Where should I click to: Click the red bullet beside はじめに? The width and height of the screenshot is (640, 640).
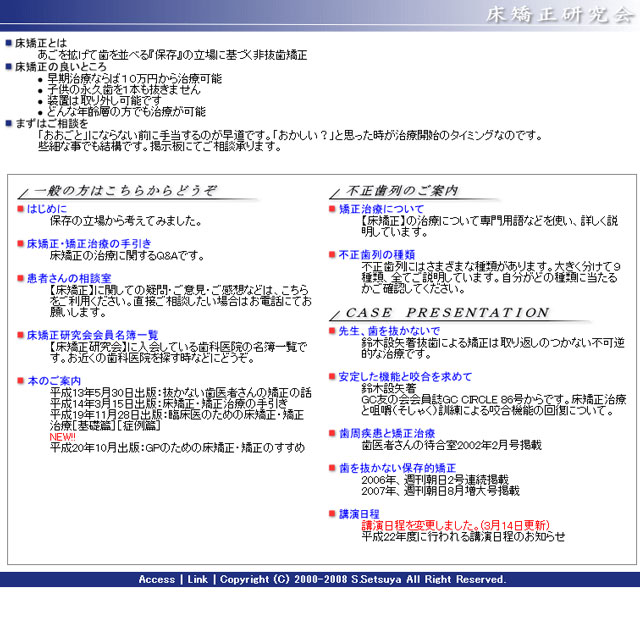20,209
